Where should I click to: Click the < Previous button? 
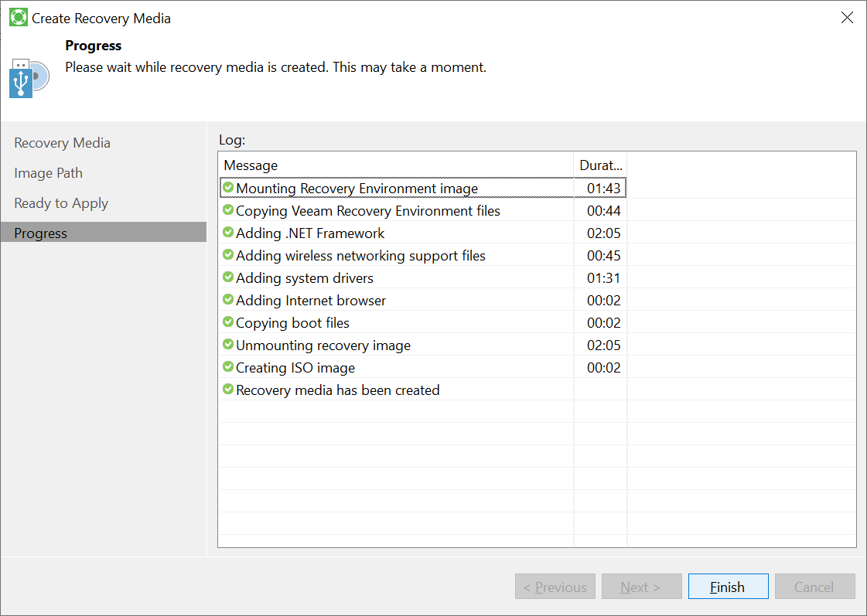tap(555, 586)
